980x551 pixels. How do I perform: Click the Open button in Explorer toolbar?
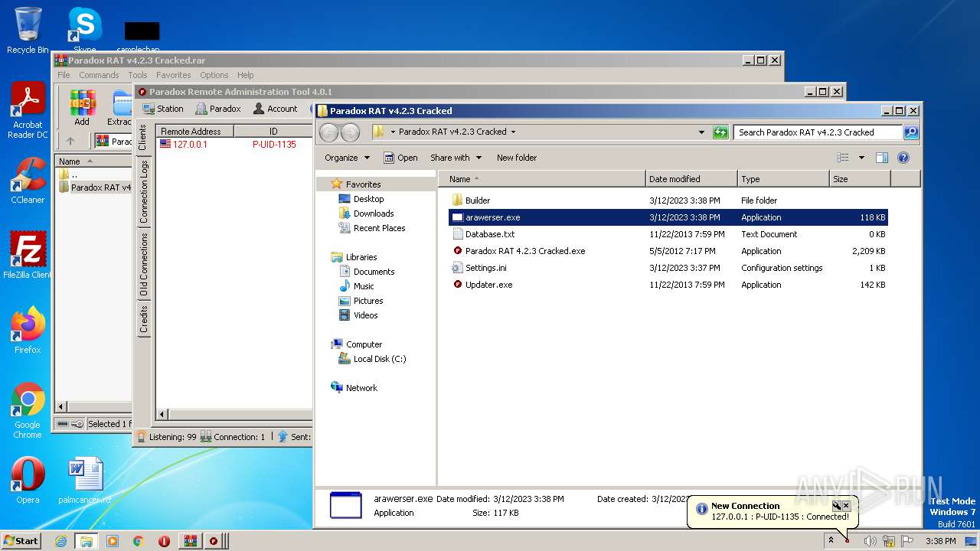pyautogui.click(x=400, y=158)
